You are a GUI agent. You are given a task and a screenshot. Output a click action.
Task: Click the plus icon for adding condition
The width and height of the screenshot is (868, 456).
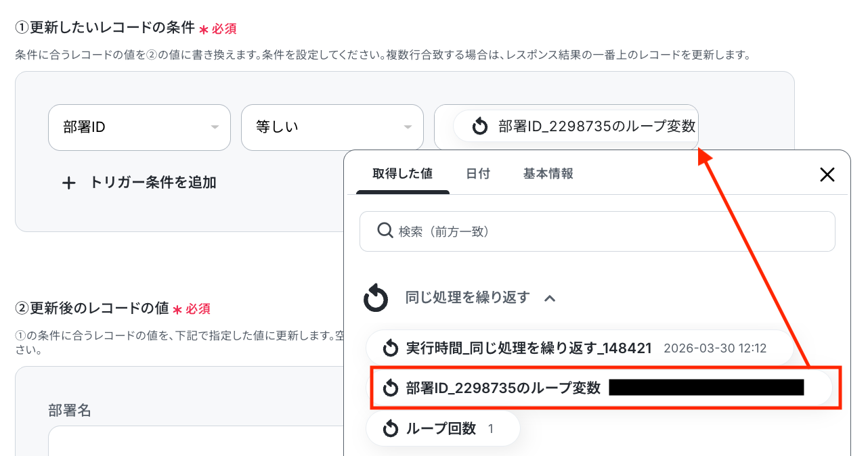pos(68,183)
